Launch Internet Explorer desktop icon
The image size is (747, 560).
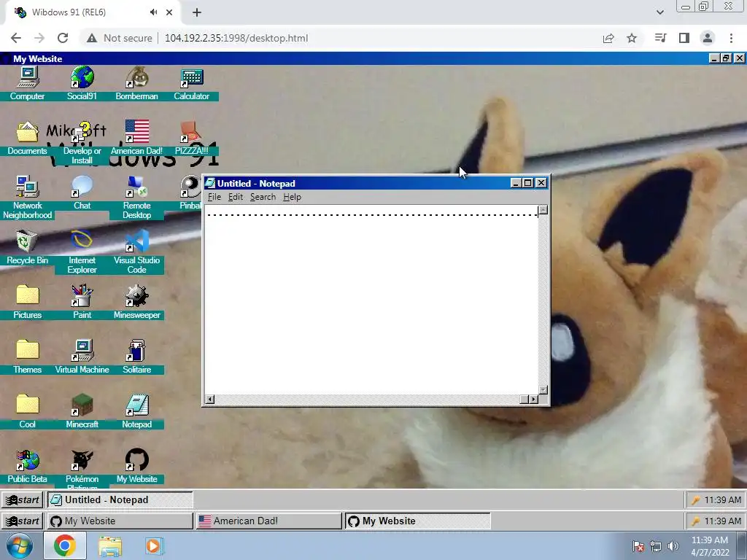(82, 252)
